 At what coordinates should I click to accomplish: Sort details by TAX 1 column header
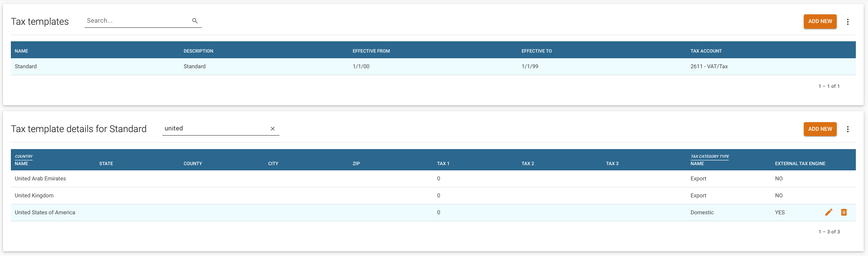click(443, 163)
